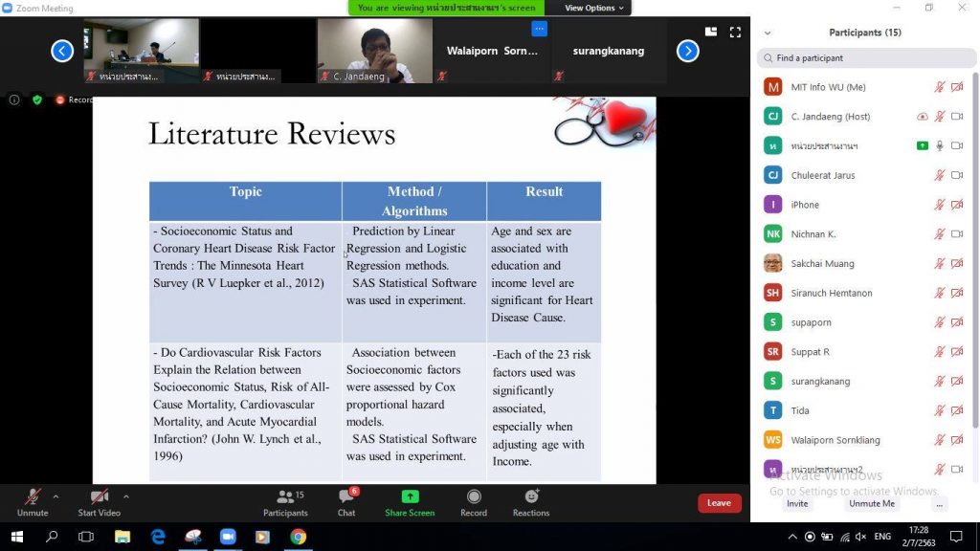Open Google Chrome from the taskbar
980x551 pixels.
(x=298, y=537)
